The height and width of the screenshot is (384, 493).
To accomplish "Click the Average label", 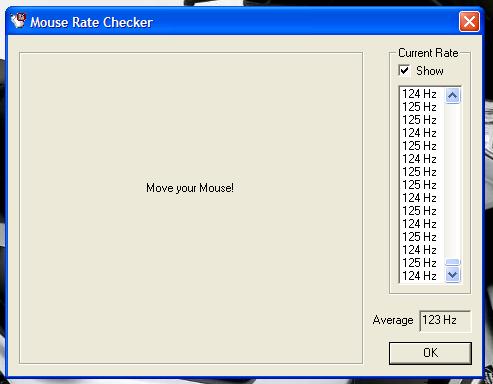I will coord(393,320).
